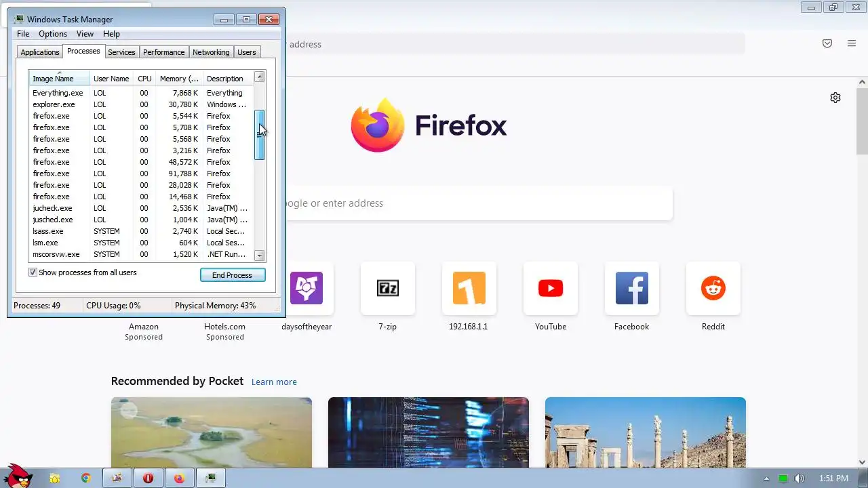Sort processes by Memory column
This screenshot has width=868, height=488.
[179, 79]
